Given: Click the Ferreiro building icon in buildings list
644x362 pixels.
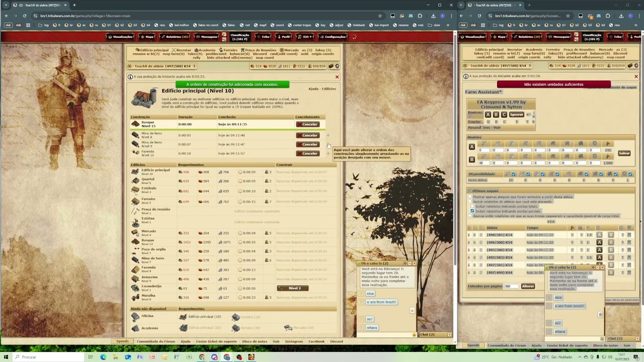Looking at the screenshot, I should point(135,201).
